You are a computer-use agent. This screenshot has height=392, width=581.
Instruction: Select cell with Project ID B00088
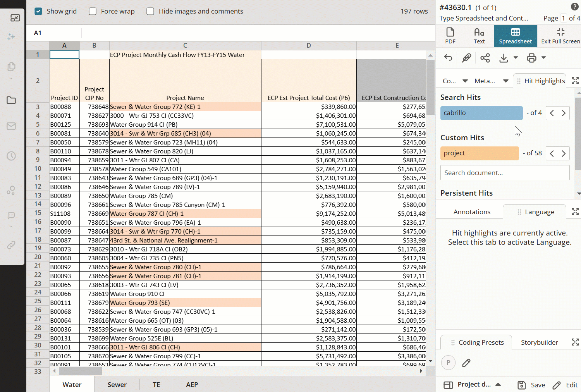click(x=64, y=107)
